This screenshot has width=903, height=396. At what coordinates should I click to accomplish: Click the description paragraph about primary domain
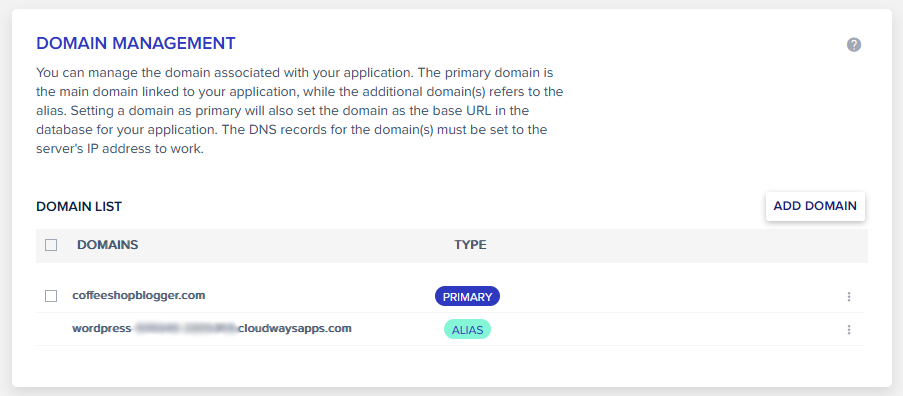pos(299,111)
